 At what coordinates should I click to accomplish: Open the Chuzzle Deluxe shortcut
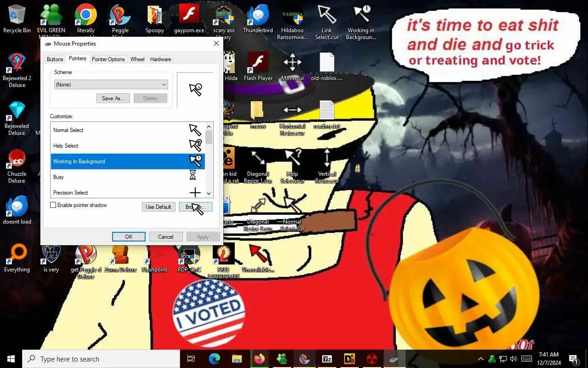tap(17, 166)
